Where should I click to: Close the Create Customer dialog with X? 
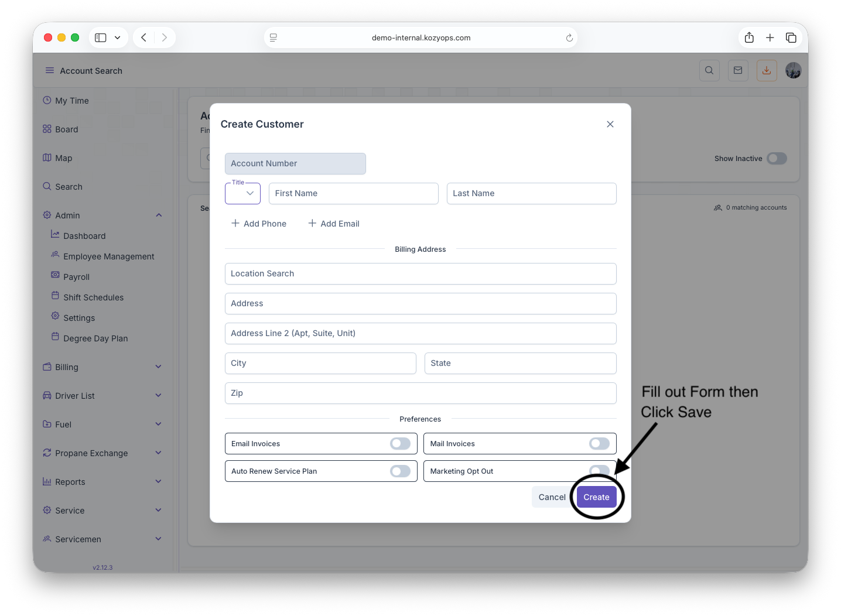(x=610, y=124)
